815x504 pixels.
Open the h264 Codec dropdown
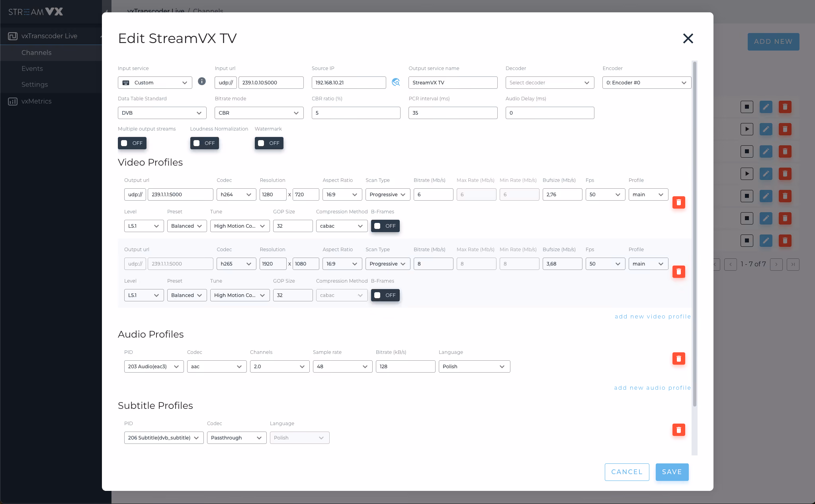pyautogui.click(x=236, y=194)
